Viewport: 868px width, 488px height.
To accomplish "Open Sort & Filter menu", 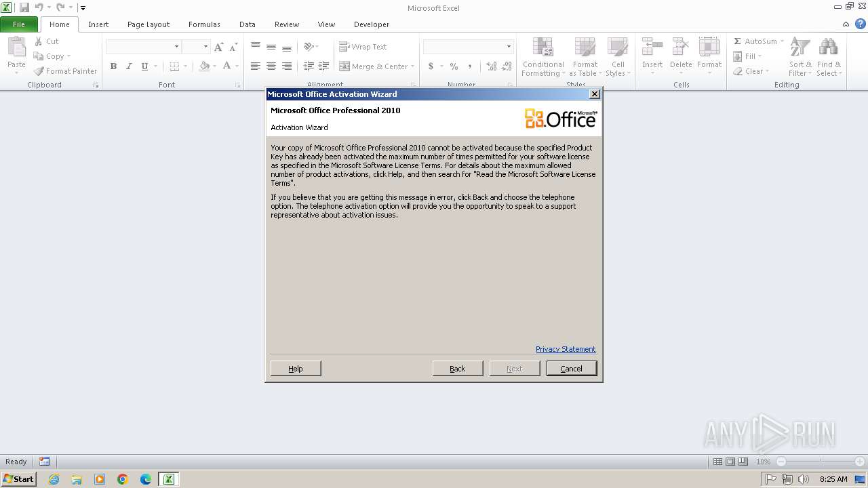I will coord(800,57).
